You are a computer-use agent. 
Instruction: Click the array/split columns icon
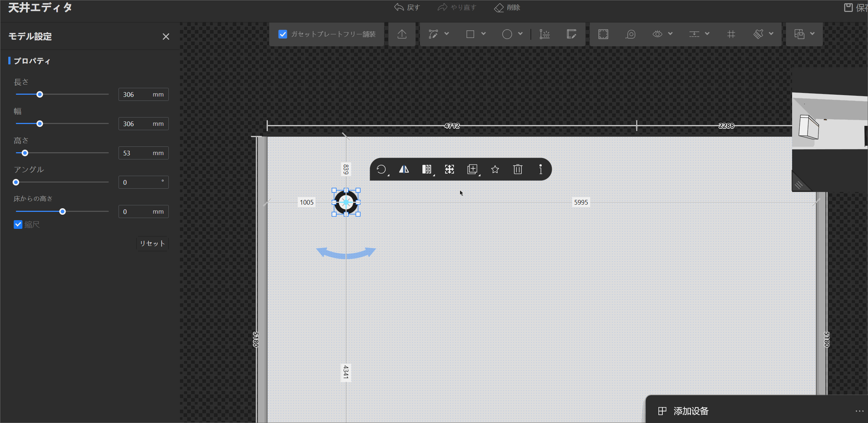tap(427, 169)
